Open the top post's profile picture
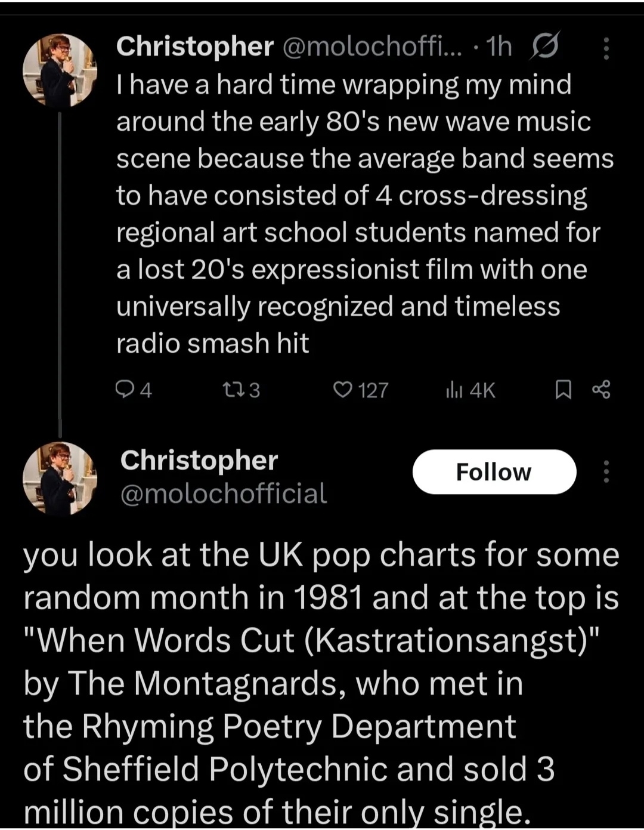Screen dimensions: 644x830 (60, 70)
